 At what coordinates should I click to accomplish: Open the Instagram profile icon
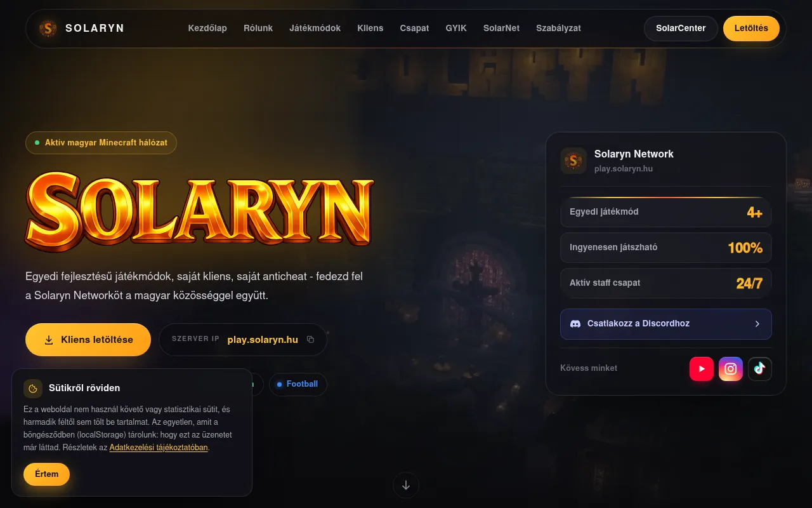tap(731, 369)
